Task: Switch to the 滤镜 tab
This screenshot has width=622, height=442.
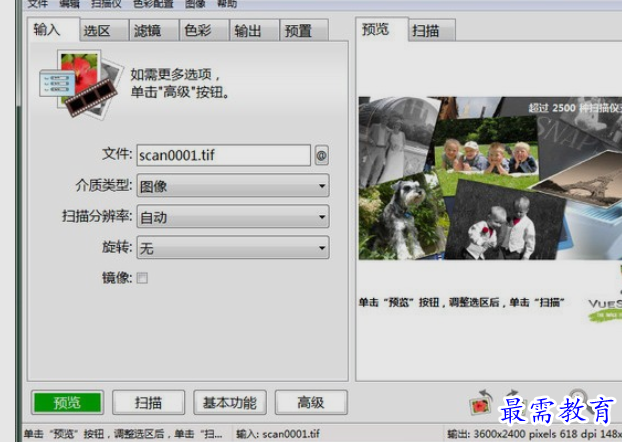Action: click(x=155, y=31)
